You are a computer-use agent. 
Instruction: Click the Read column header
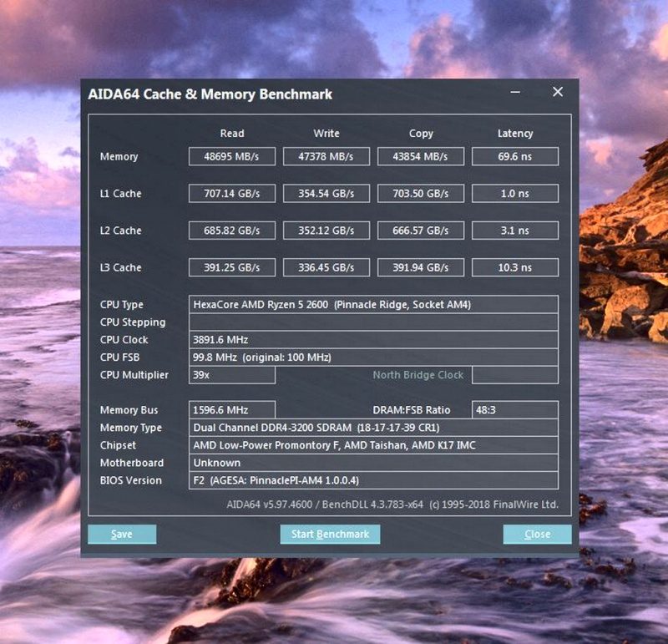click(x=232, y=134)
